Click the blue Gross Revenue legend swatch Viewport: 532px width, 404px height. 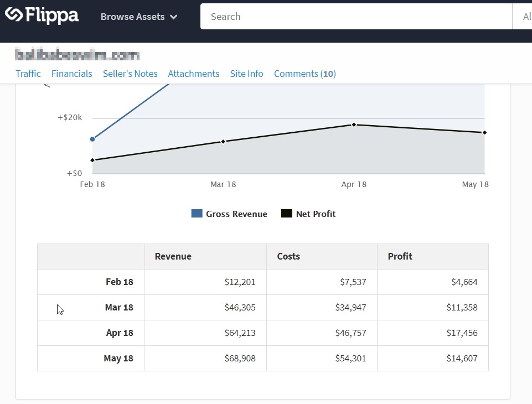197,214
